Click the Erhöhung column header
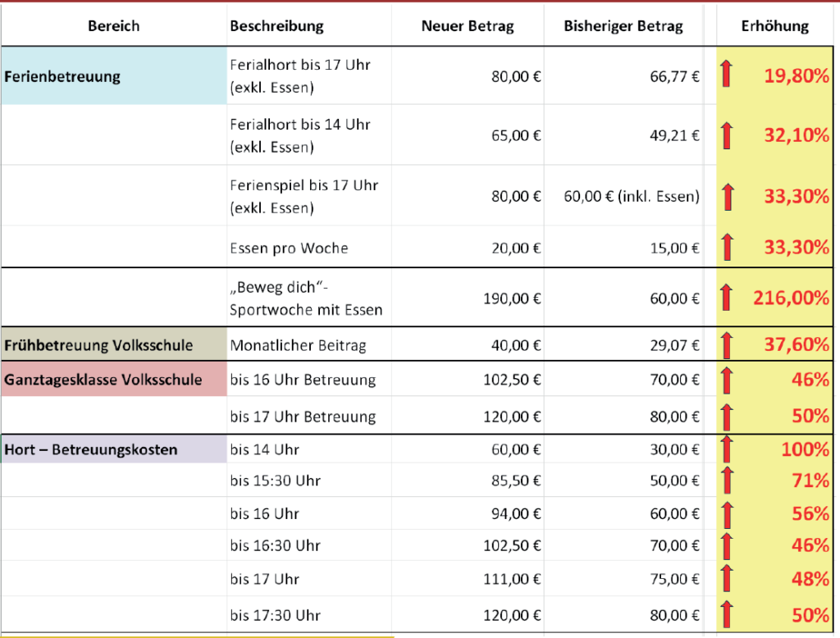Screen dimensions: 840x638 774,26
